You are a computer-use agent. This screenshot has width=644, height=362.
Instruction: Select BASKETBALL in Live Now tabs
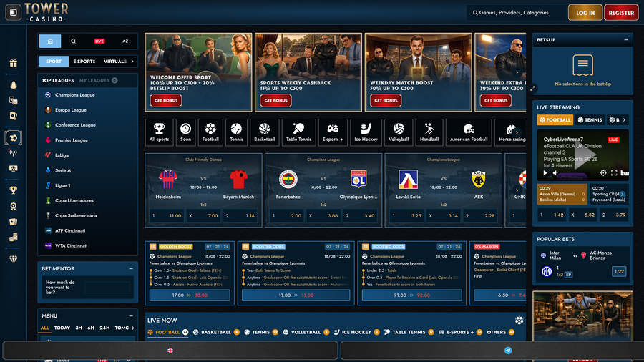[216, 332]
